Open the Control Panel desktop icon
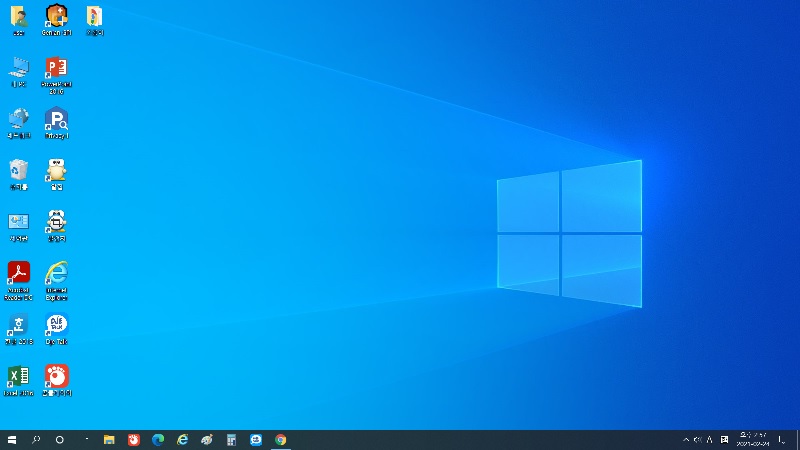This screenshot has width=800, height=450. (x=19, y=227)
